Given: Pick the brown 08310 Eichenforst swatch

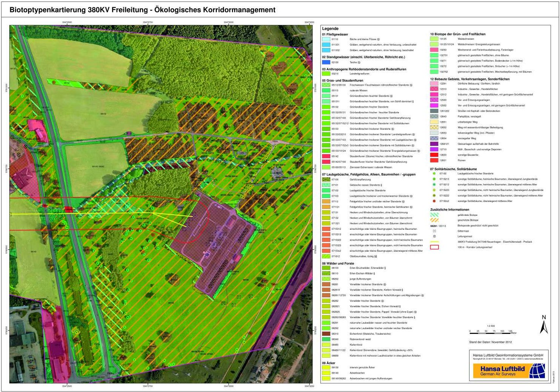Looking at the screenshot, I should 326,334.
